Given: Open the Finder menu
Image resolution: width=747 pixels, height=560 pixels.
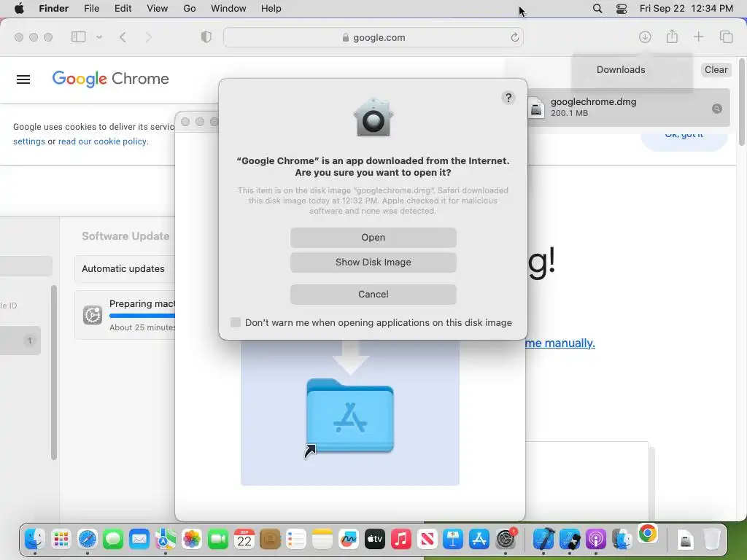Looking at the screenshot, I should (53, 9).
